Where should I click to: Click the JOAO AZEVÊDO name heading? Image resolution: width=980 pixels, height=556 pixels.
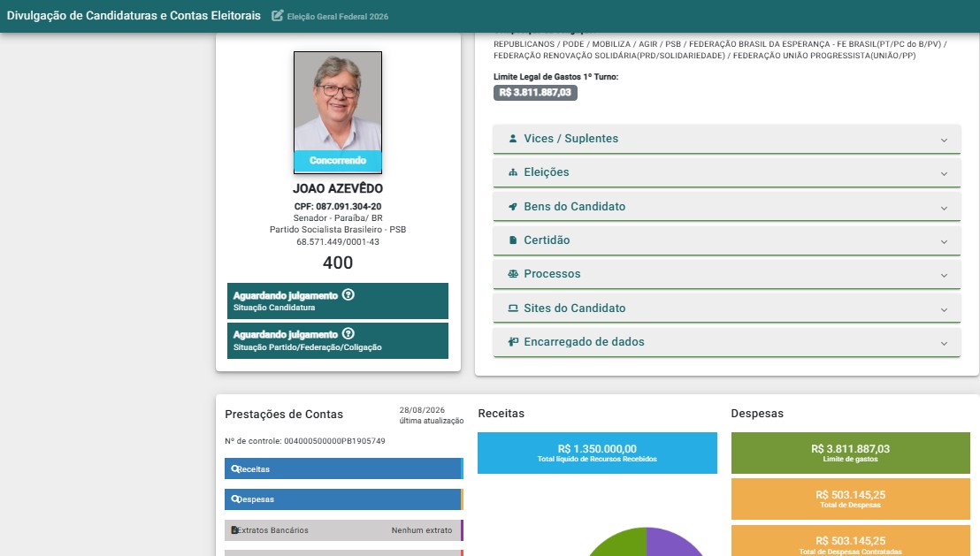pos(338,188)
